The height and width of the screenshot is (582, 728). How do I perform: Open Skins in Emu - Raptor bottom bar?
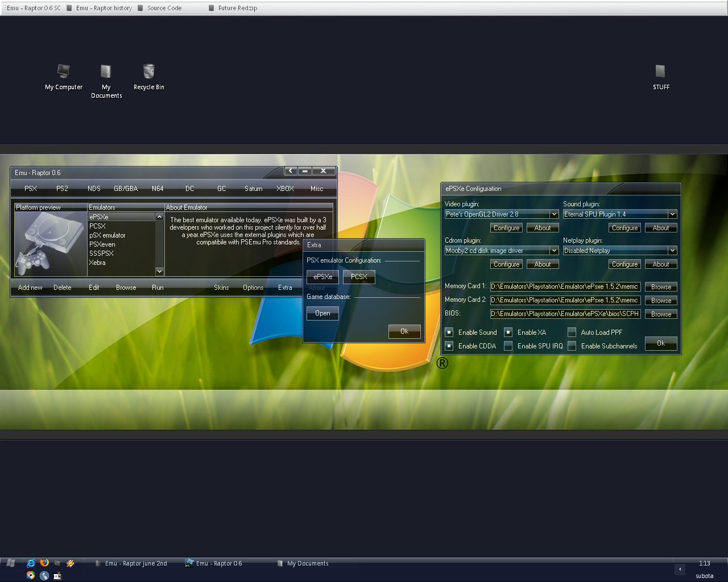click(x=221, y=288)
